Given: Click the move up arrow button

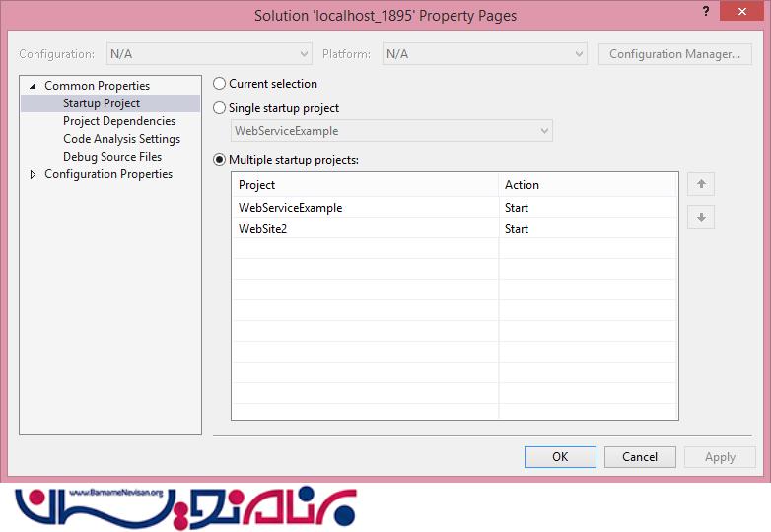Looking at the screenshot, I should coord(700,184).
